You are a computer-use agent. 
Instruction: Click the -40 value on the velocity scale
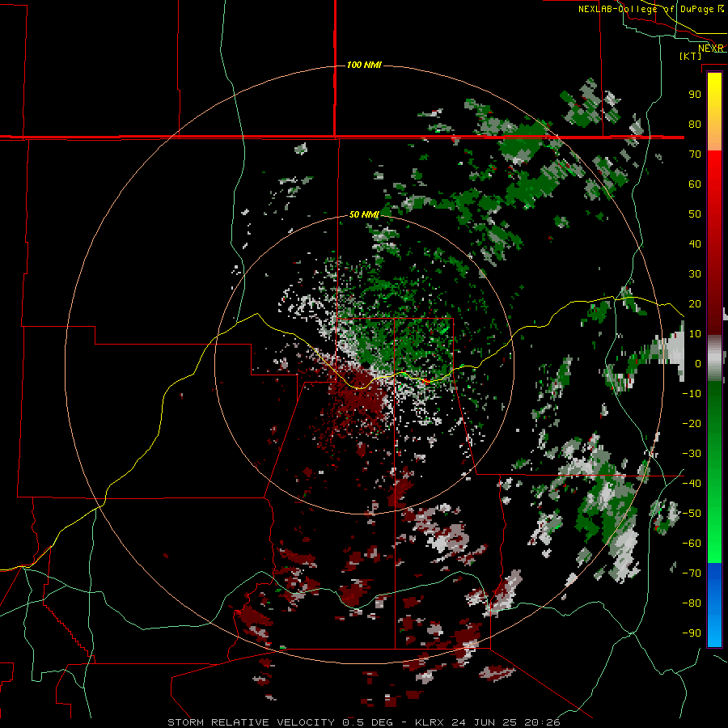click(x=692, y=484)
